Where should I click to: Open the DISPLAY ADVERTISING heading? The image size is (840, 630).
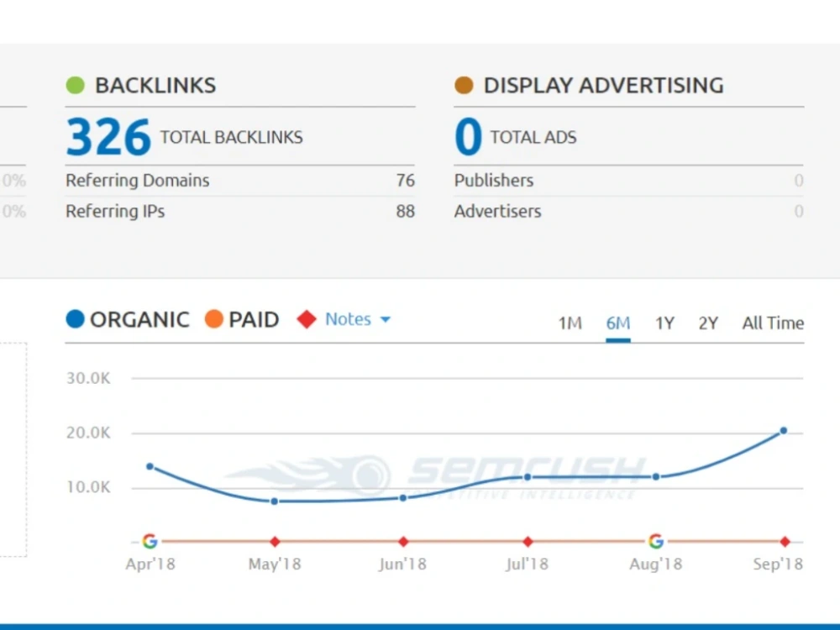tap(604, 85)
